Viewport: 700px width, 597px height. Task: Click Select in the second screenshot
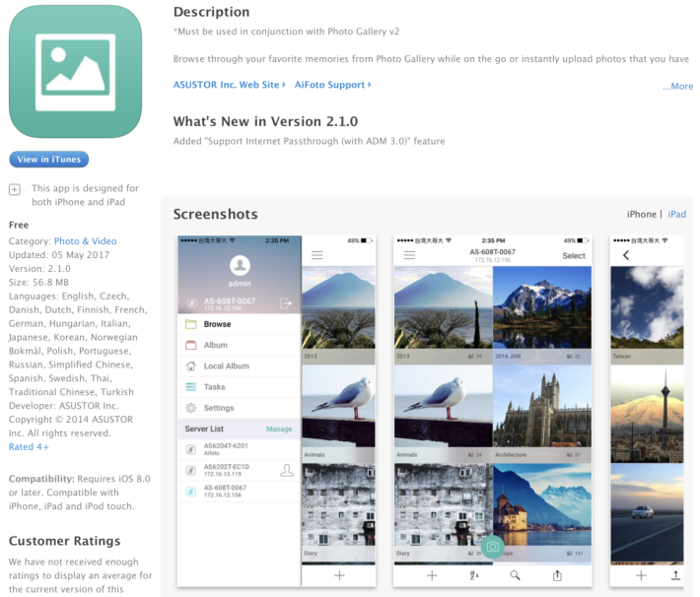point(574,256)
